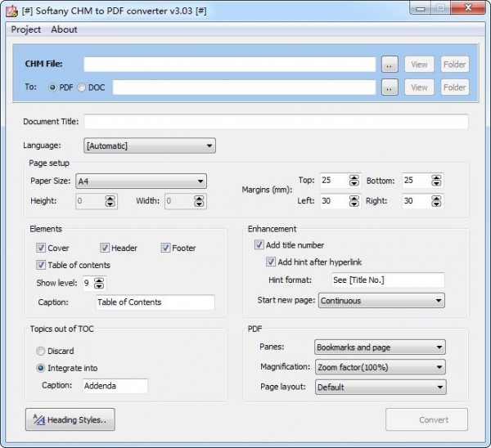The width and height of the screenshot is (491, 448).
Task: Select the DOC output format
Action: (x=82, y=87)
